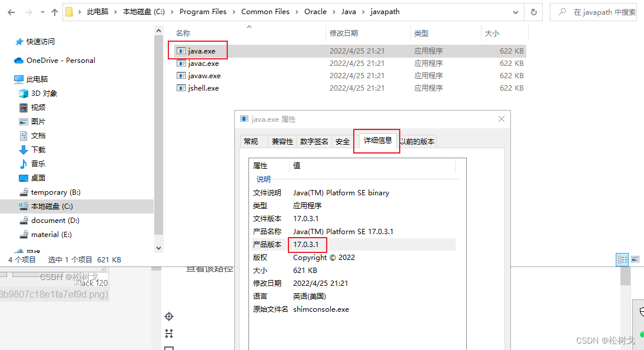Expand chevron after Common Files breadcrumb

[297, 12]
